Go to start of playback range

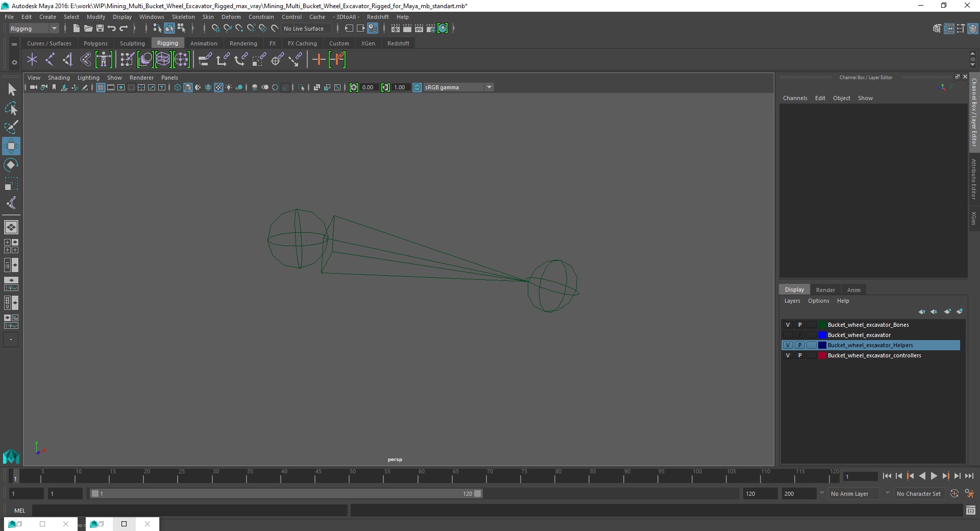[887, 476]
